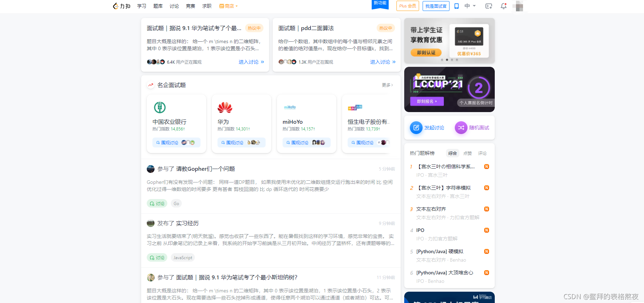Click avatar of Gopher post author

(x=151, y=169)
